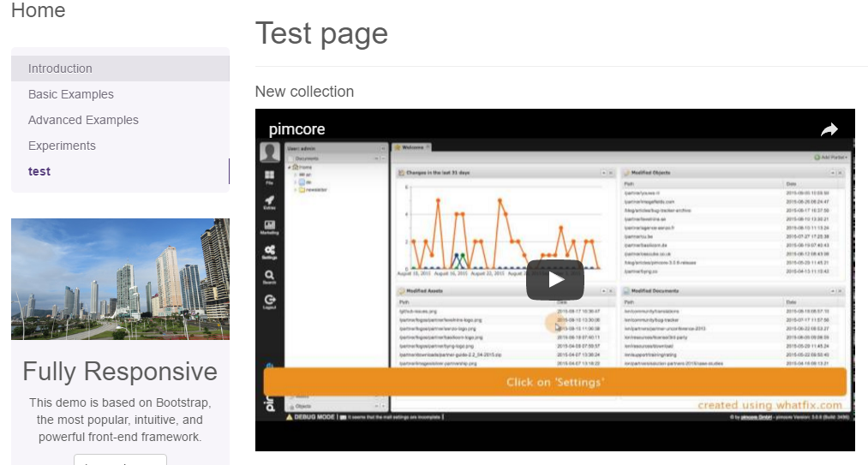This screenshot has height=465, width=868.
Task: Click the pimcore video title
Action: click(296, 130)
